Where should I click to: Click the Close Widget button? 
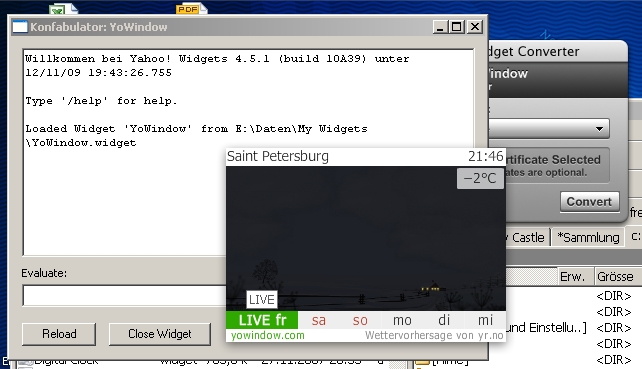coord(160,334)
